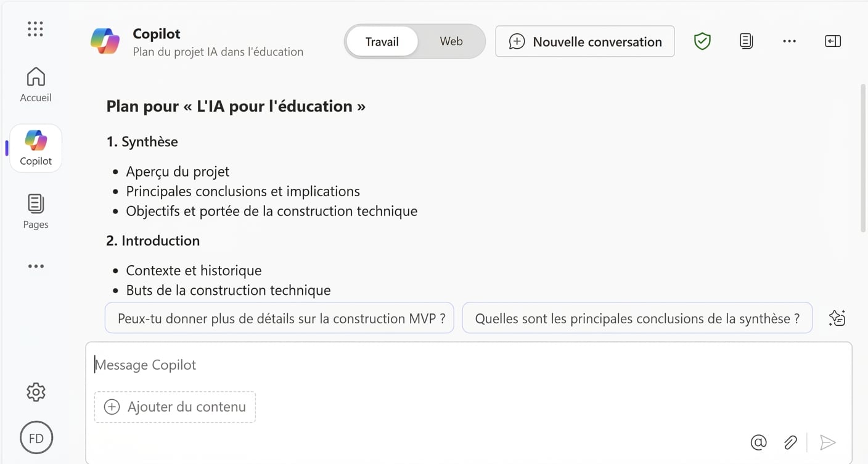
Task: Click Ajouter du contenu in the message box
Action: click(x=174, y=407)
